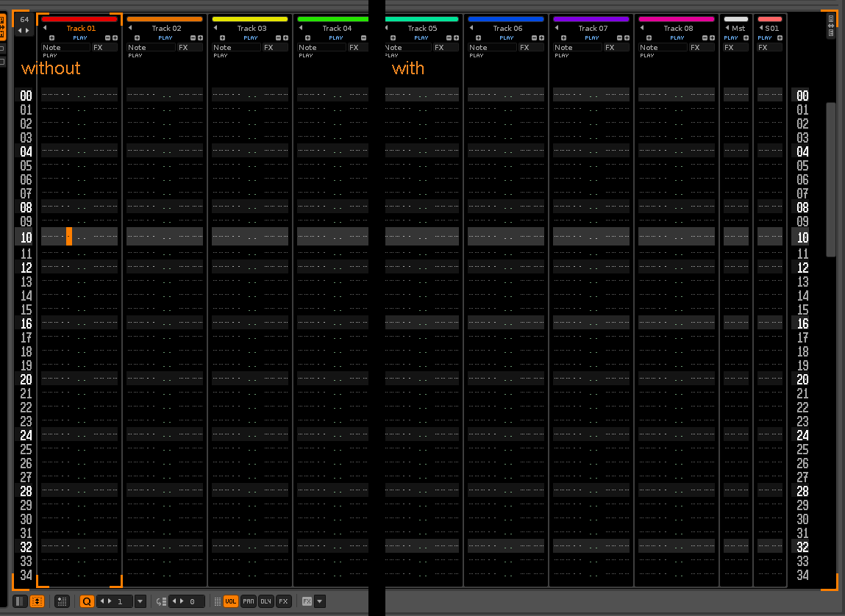The height and width of the screenshot is (616, 845).
Task: Click the Track 01 red color bar
Action: (x=80, y=19)
